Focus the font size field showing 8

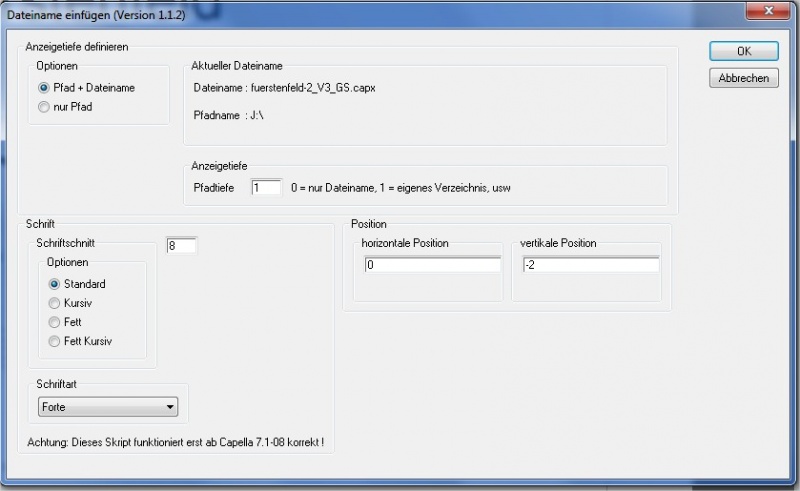(x=182, y=245)
